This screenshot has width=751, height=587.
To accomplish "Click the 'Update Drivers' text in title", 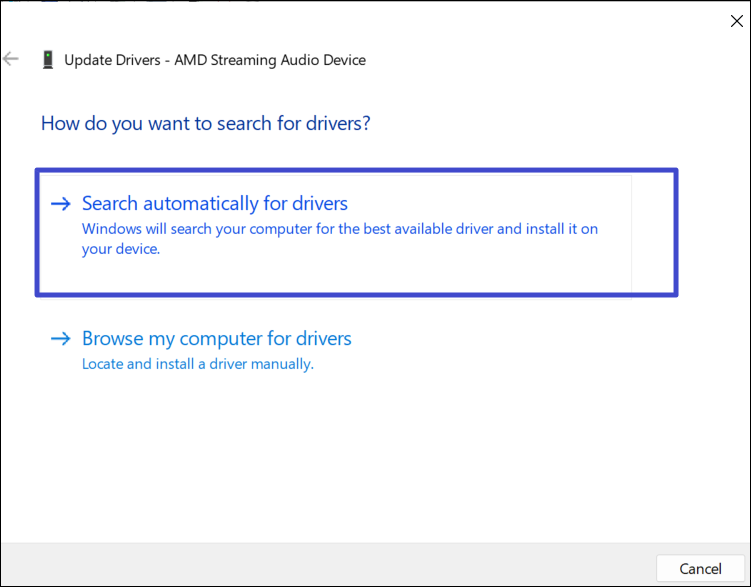I will pyautogui.click(x=112, y=60).
